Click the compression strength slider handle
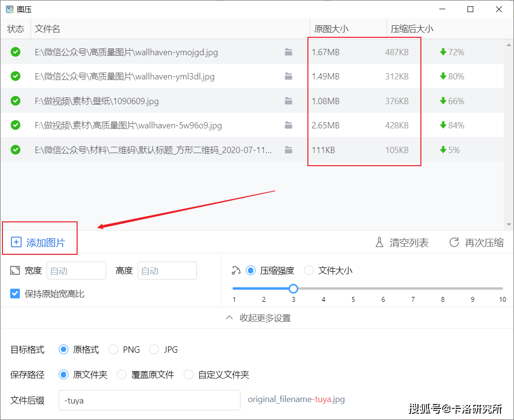Image resolution: width=514 pixels, height=420 pixels. pos(293,288)
